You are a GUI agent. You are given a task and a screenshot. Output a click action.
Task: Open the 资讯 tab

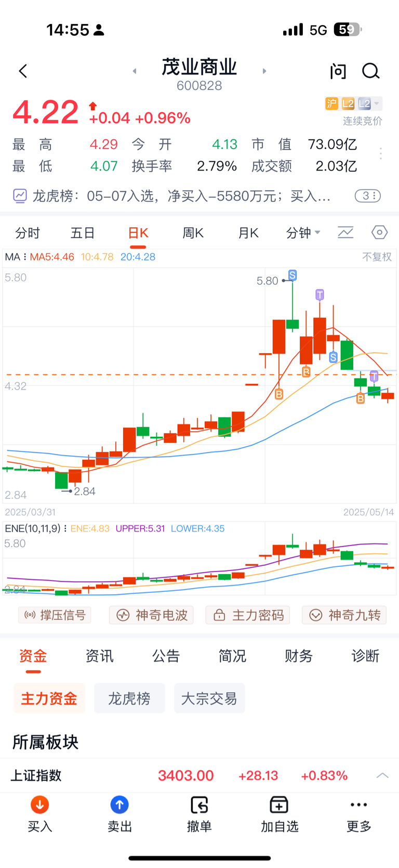(99, 656)
